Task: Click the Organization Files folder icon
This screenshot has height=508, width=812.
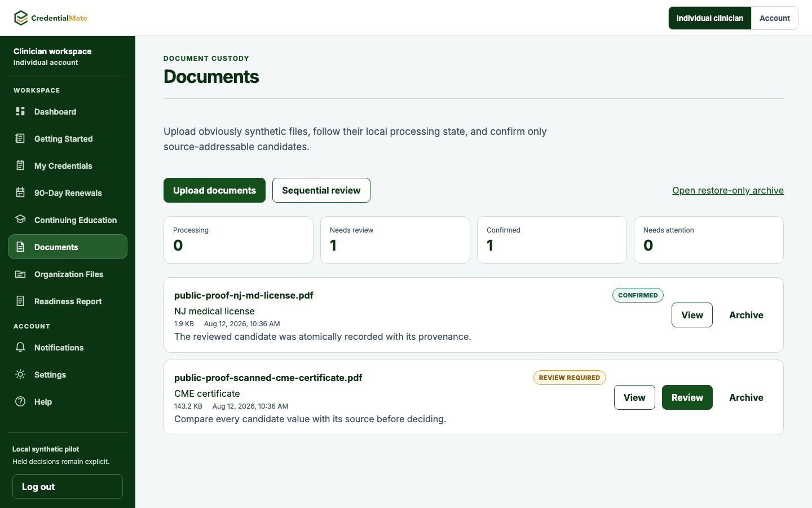Action: tap(20, 274)
